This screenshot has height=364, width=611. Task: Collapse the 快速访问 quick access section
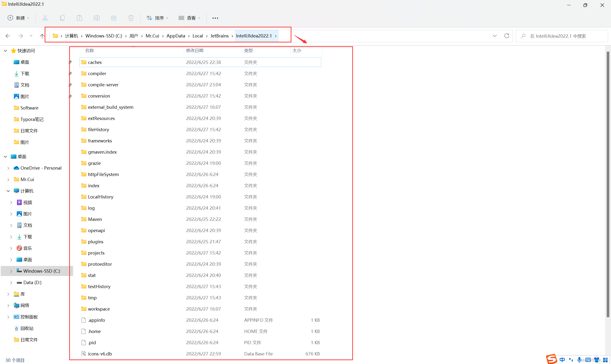(x=5, y=51)
